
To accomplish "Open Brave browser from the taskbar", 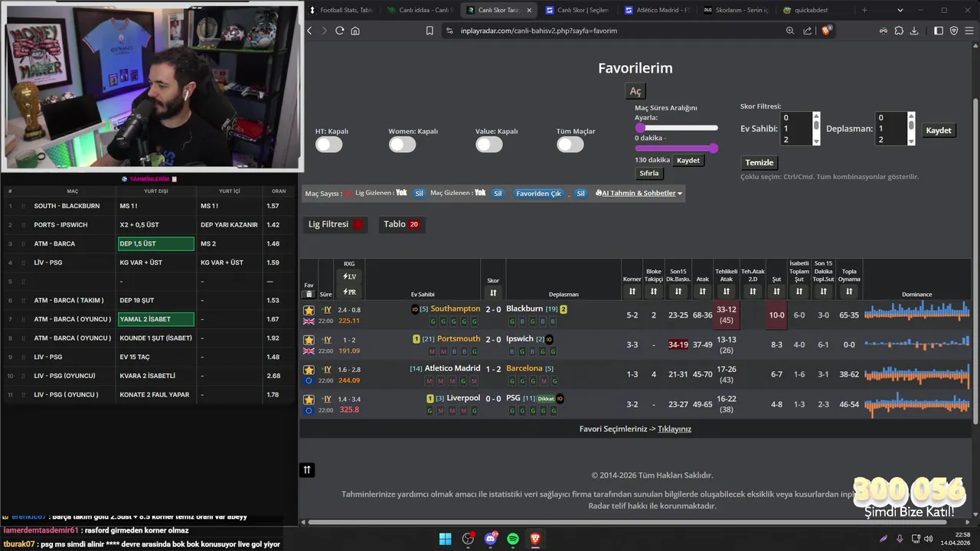I will (x=535, y=539).
